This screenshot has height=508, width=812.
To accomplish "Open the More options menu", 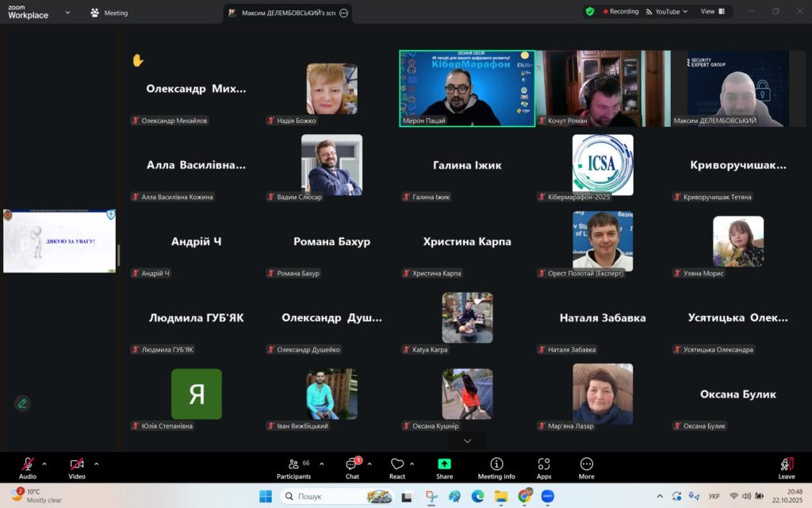I will click(x=586, y=466).
